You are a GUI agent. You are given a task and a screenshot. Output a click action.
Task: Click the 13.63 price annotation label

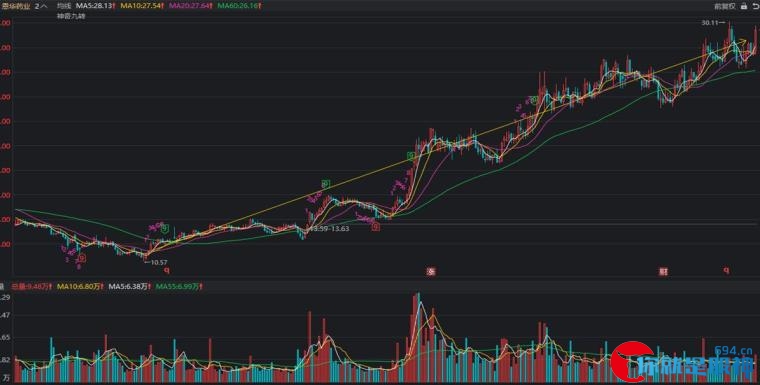point(331,229)
